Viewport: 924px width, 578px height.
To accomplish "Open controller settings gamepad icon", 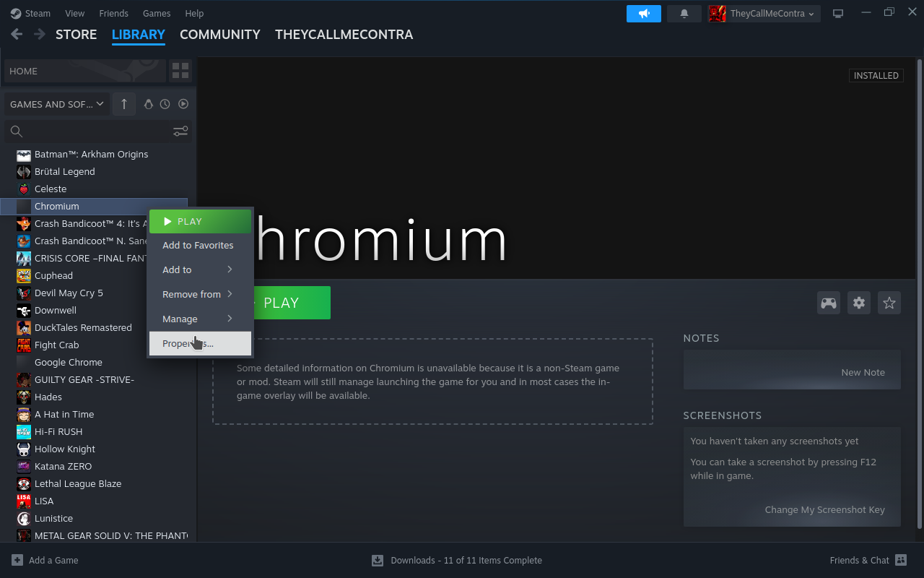I will pos(829,303).
